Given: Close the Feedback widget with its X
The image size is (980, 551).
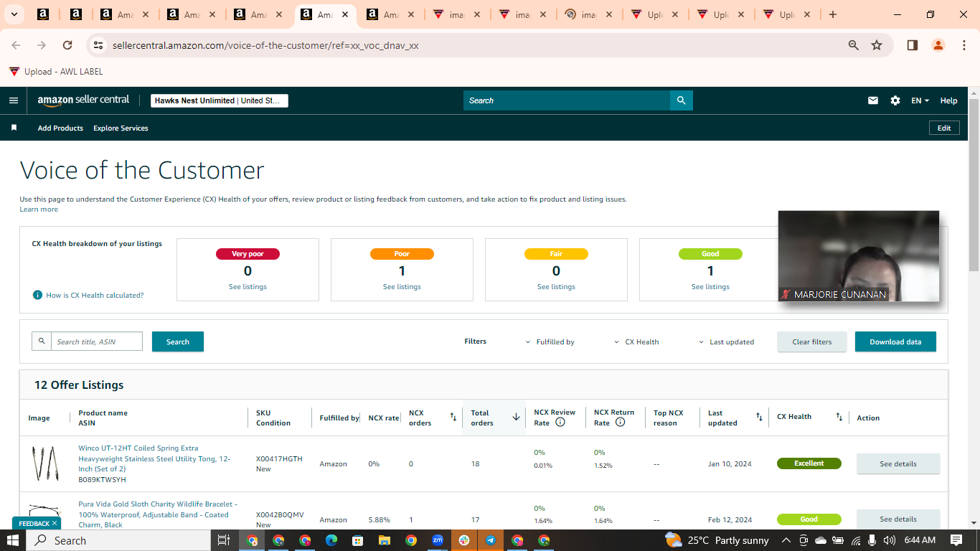Looking at the screenshot, I should (55, 524).
